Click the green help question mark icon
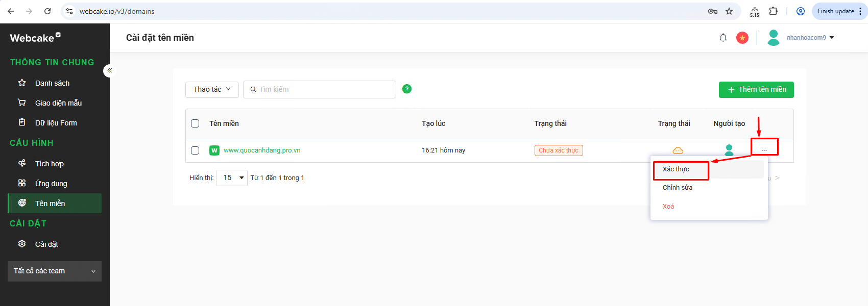The width and height of the screenshot is (868, 306). (x=407, y=89)
